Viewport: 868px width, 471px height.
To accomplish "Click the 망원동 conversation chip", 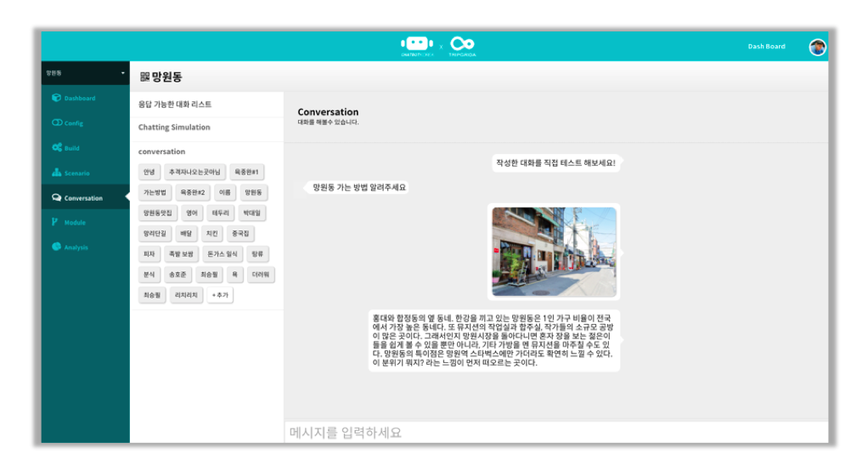I will tap(254, 192).
